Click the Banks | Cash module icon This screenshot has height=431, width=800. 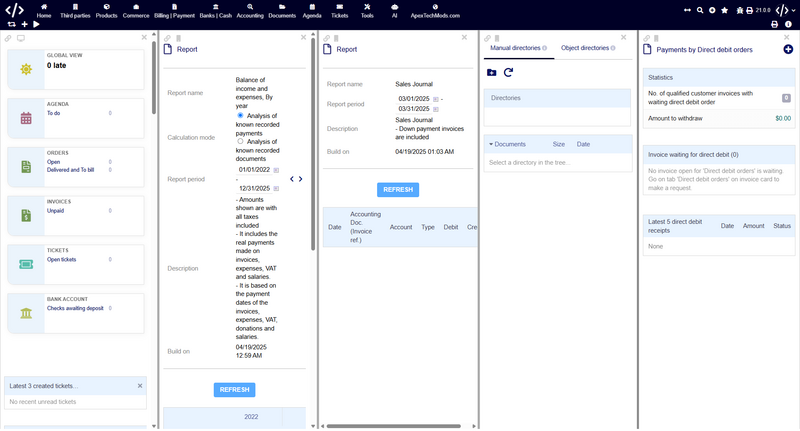tap(217, 7)
